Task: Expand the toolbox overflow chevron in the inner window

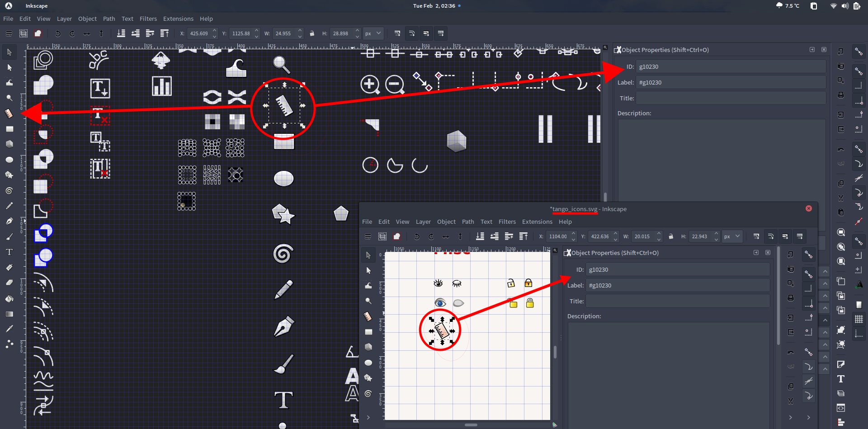Action: (x=368, y=417)
